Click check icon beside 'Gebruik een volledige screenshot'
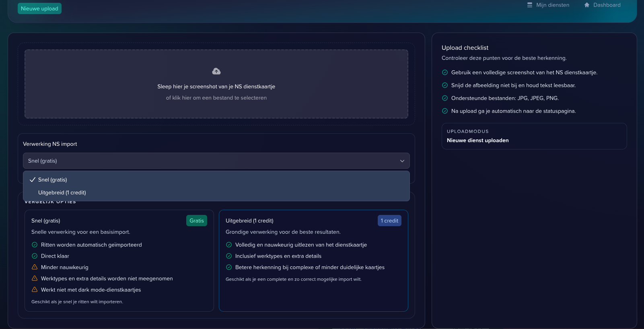The height and width of the screenshot is (329, 644). click(445, 72)
